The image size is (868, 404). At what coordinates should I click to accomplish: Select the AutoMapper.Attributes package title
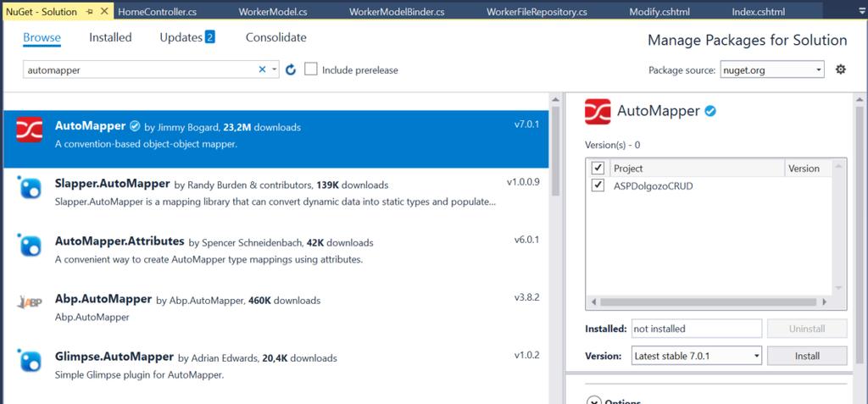tap(120, 241)
